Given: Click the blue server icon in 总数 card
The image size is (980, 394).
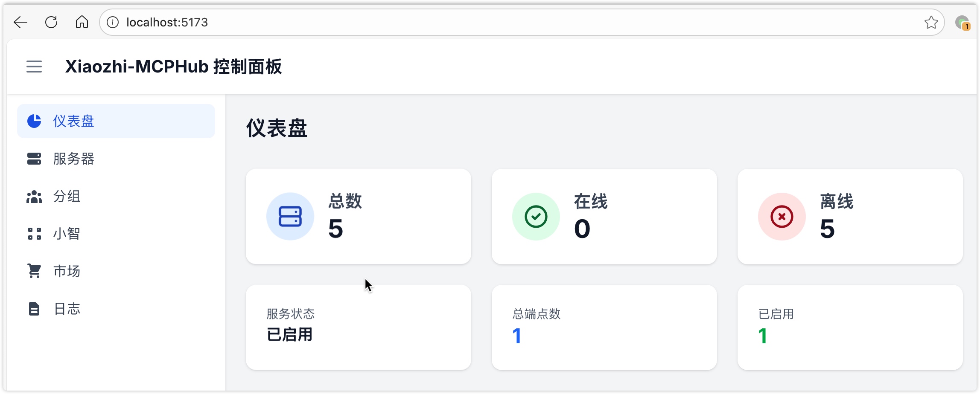Looking at the screenshot, I should click(x=290, y=217).
